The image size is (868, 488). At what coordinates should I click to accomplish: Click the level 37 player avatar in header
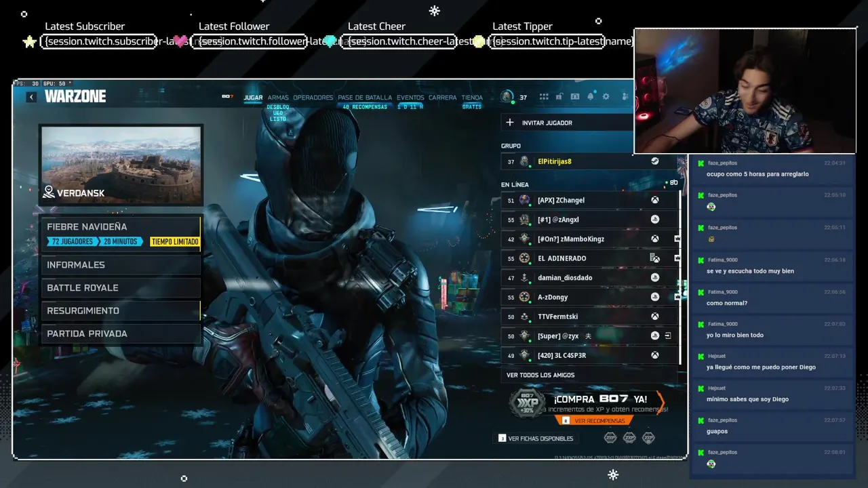tap(507, 97)
